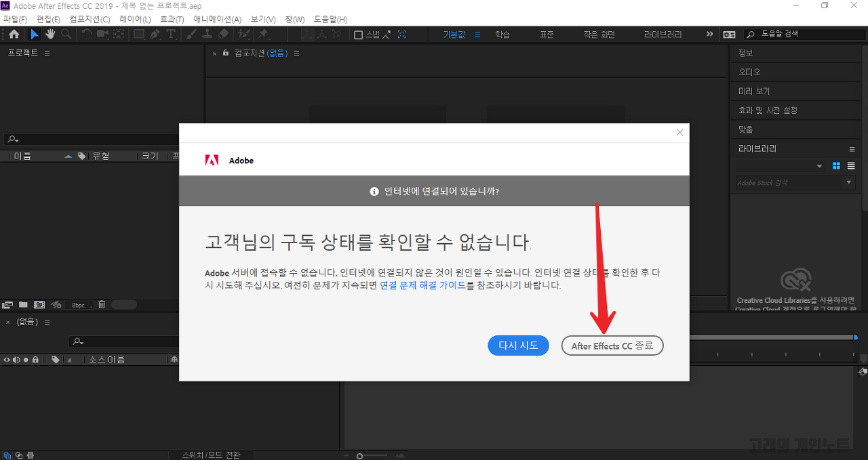Click the 8bpc color depth button
This screenshot has width=868, height=460.
coord(78,305)
